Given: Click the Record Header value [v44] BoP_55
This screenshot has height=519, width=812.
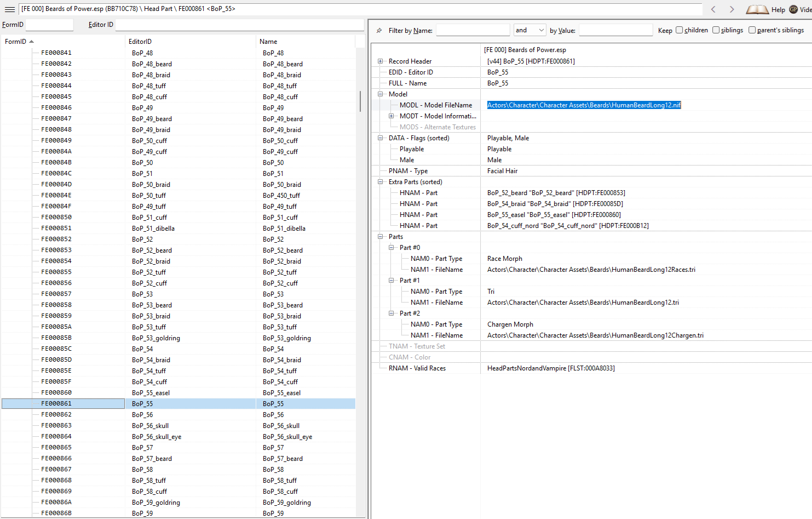Looking at the screenshot, I should [x=531, y=61].
